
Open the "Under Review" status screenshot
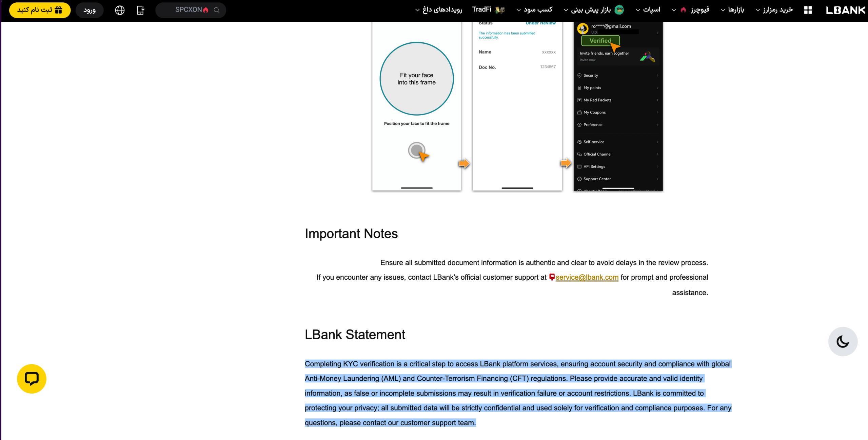coord(517,106)
